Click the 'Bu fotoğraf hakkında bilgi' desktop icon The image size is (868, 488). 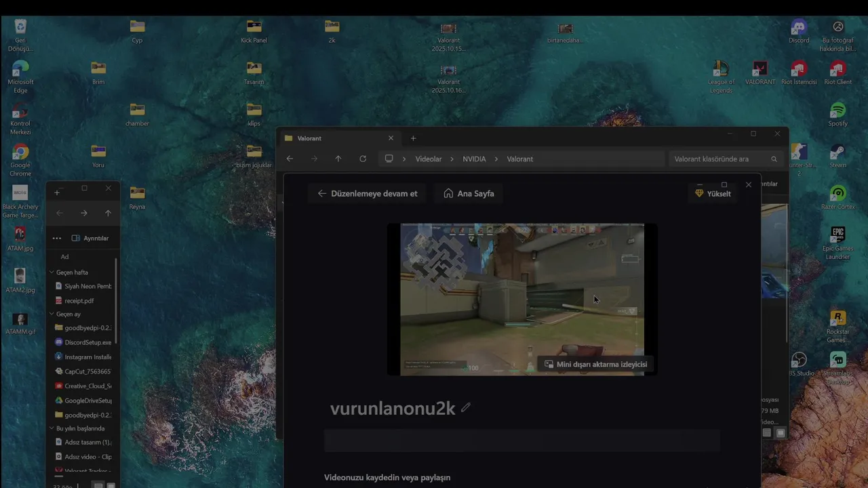(838, 35)
